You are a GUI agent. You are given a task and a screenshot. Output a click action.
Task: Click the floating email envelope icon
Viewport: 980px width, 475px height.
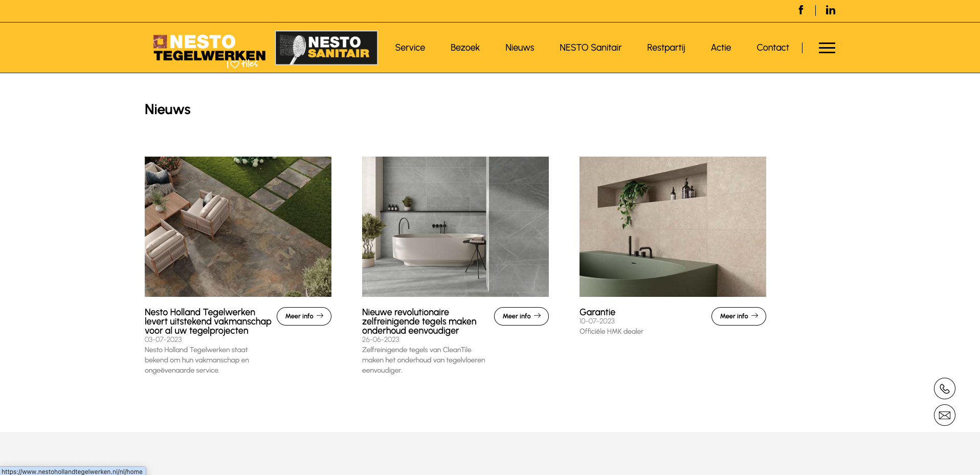(944, 415)
